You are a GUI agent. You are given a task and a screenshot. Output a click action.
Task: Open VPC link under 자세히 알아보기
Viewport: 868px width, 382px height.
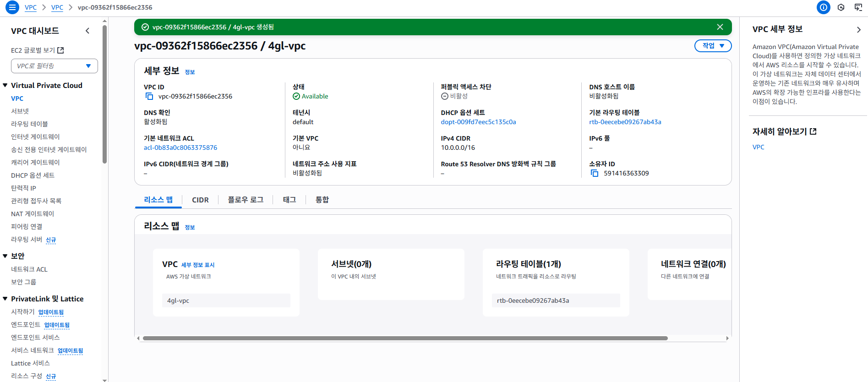coord(758,147)
